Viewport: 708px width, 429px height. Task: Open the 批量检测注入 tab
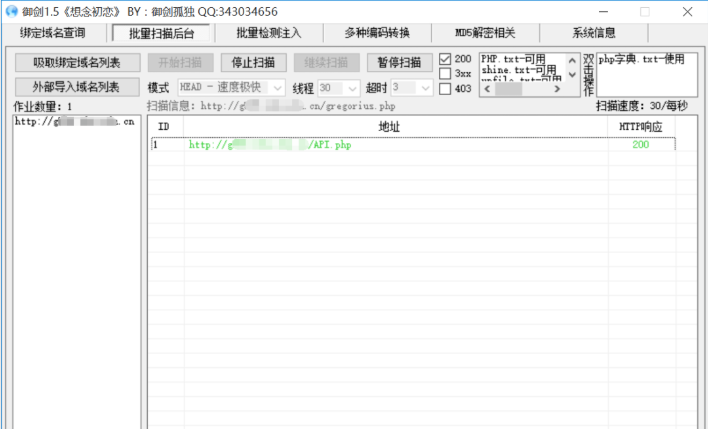269,33
